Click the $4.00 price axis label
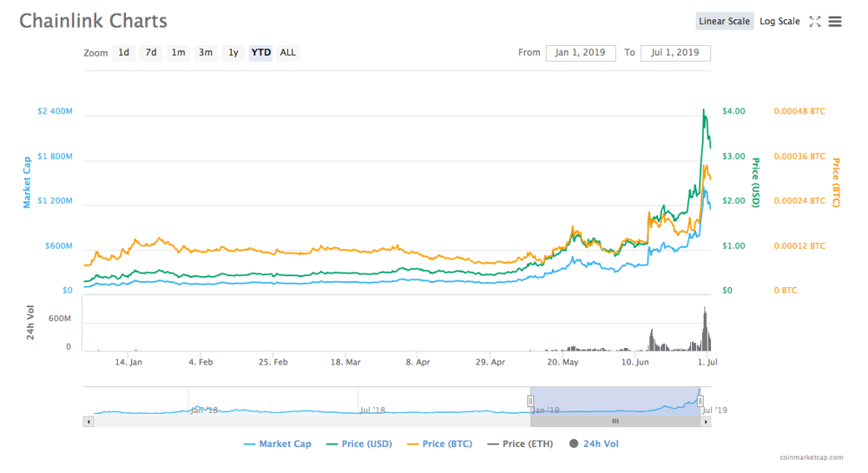Viewport: 868px width, 473px height. (x=733, y=111)
